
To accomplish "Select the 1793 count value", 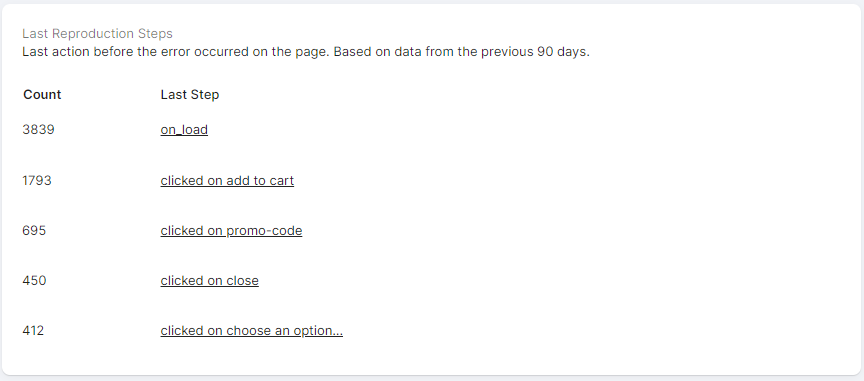I will (36, 180).
